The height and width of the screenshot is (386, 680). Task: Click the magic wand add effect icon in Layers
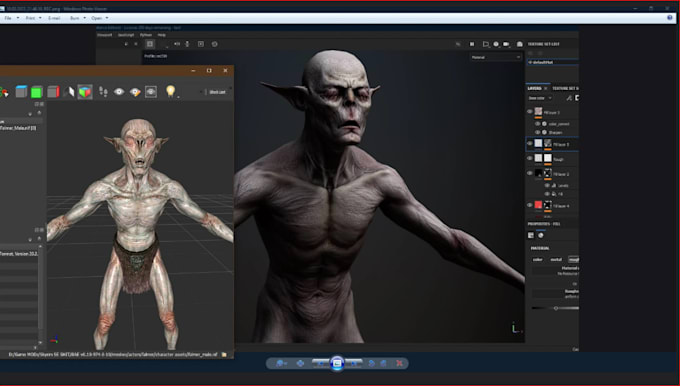pyautogui.click(x=569, y=98)
